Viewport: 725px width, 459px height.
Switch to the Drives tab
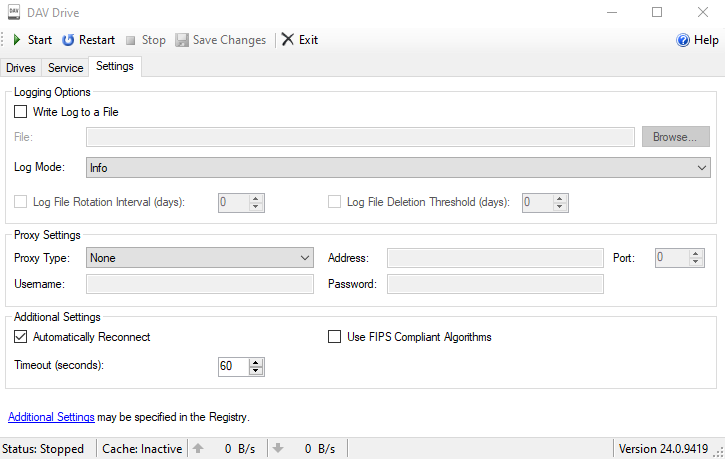click(x=21, y=68)
